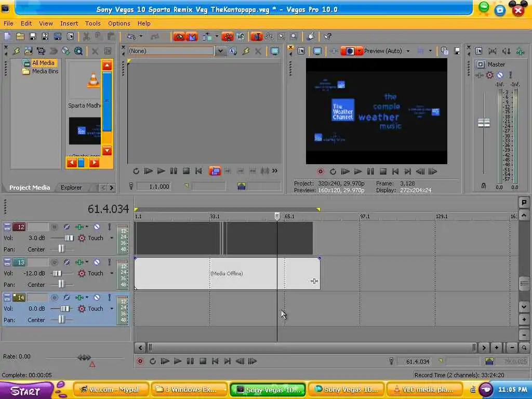The height and width of the screenshot is (399, 532).
Task: Click the media list scroll down arrow
Action: coord(107,150)
